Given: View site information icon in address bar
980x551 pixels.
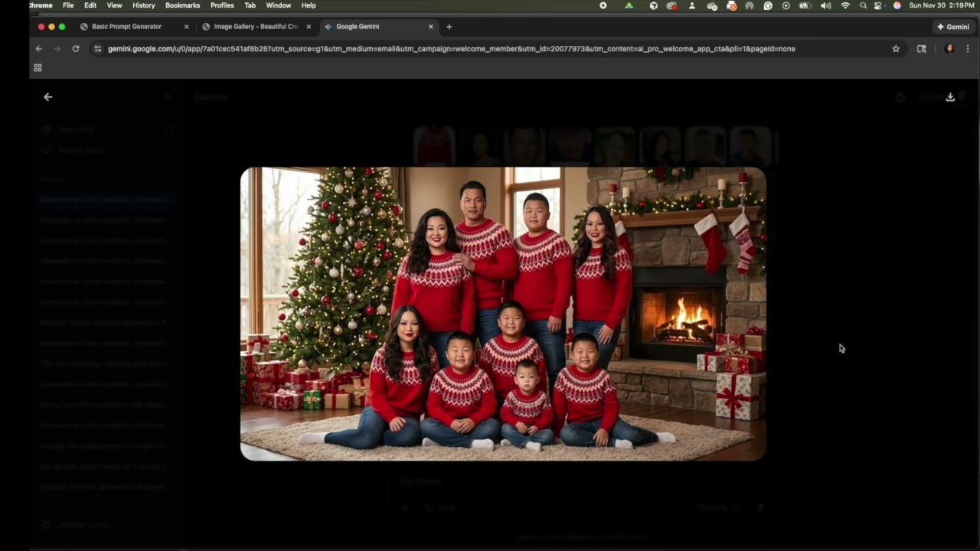Looking at the screenshot, I should point(97,49).
